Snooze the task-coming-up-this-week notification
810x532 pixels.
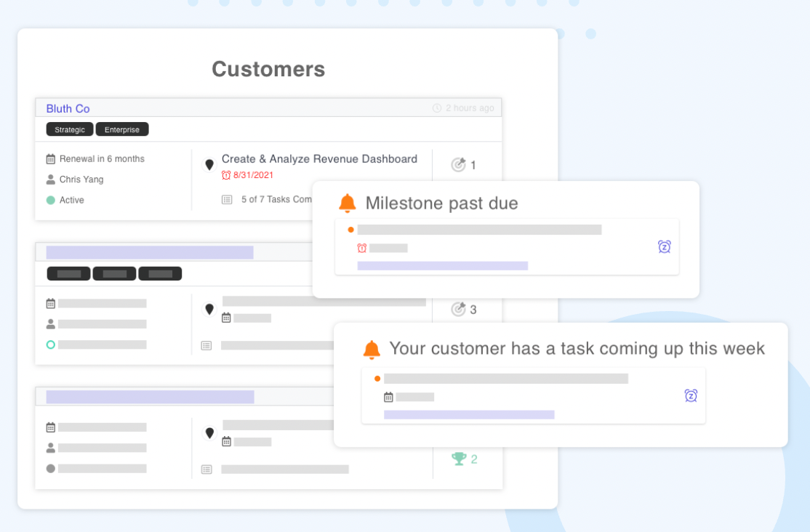point(691,395)
